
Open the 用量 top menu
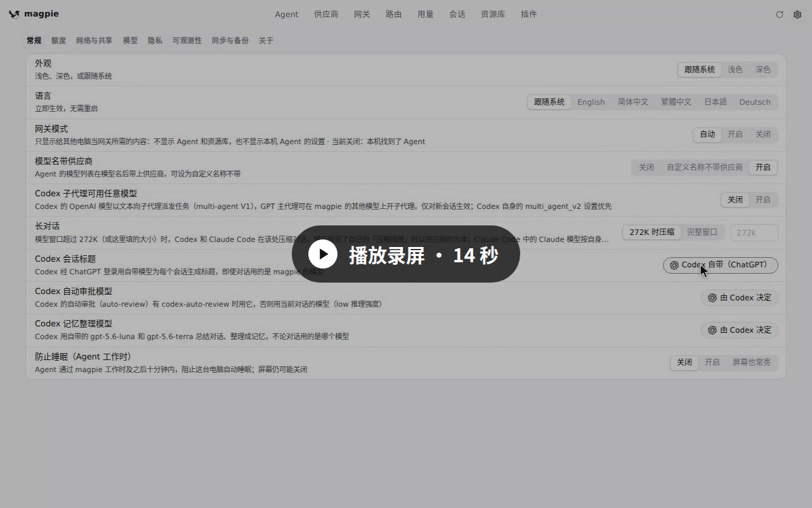(x=426, y=14)
